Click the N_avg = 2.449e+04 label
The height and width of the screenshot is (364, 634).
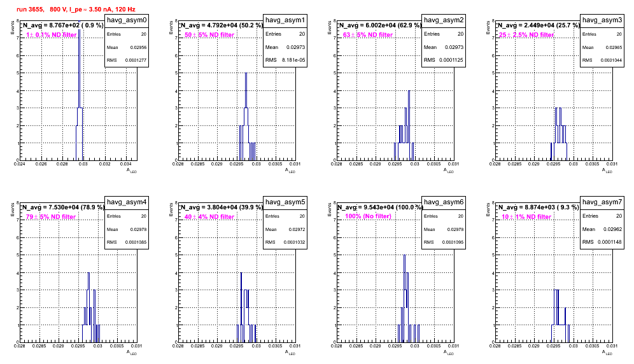pos(539,25)
